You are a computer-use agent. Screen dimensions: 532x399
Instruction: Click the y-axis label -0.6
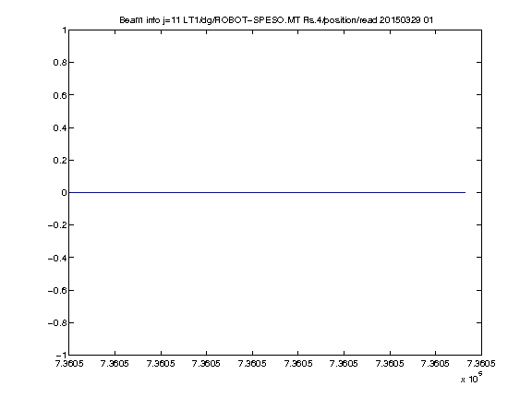[x=56, y=290]
